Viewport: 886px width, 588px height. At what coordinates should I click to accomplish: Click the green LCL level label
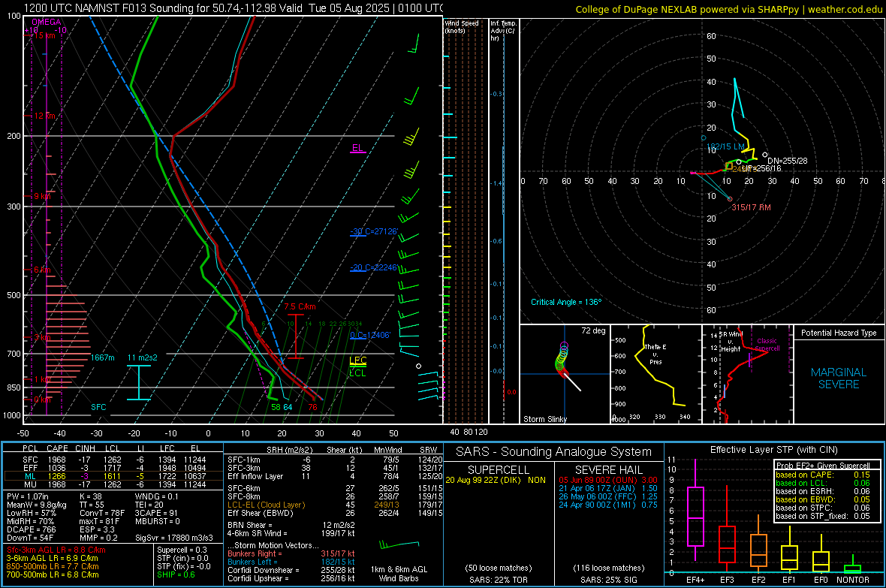[x=357, y=373]
